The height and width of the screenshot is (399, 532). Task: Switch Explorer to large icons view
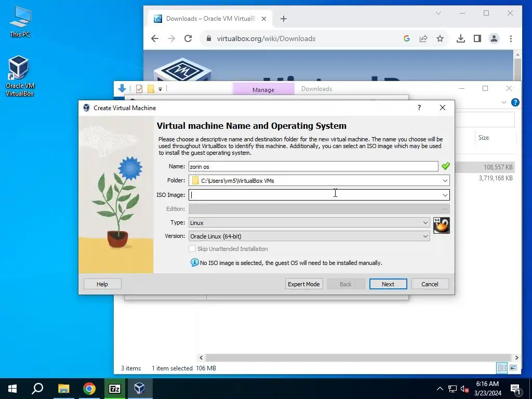click(513, 368)
